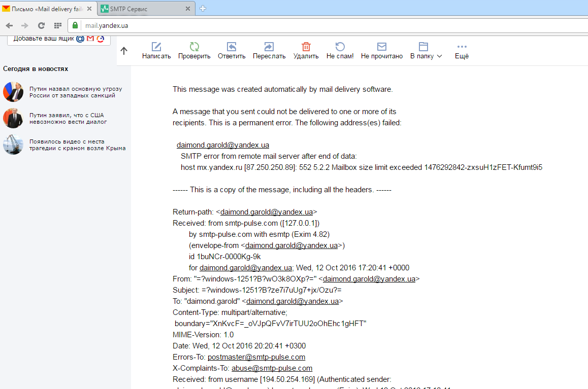Click failed address daimond.garold@yandex.ua link
588x389 pixels.
tap(223, 145)
